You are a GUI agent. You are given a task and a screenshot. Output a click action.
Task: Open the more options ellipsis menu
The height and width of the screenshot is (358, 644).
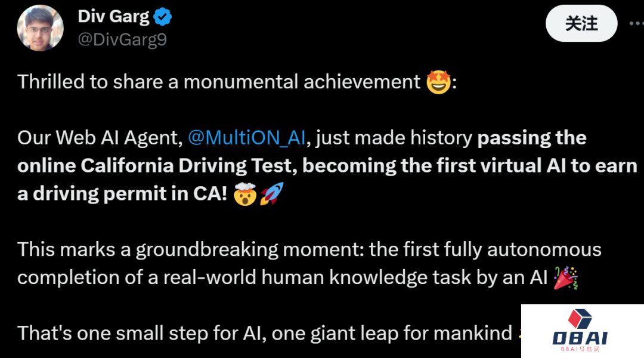(636, 24)
